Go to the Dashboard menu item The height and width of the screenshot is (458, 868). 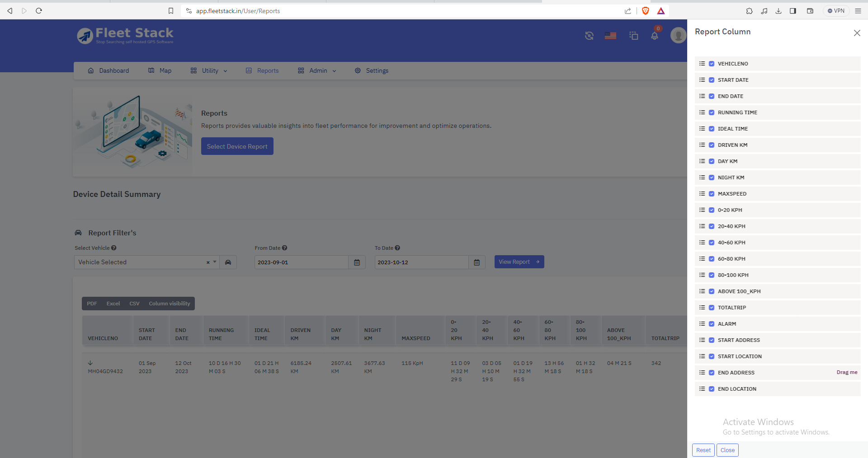pos(108,71)
